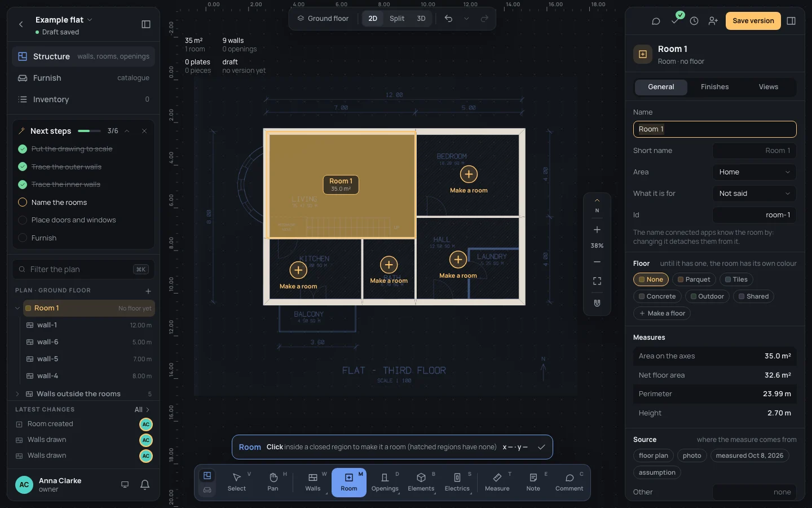Open the Area 'Home' dropdown
Screen dimensions: 812x508
(x=754, y=172)
